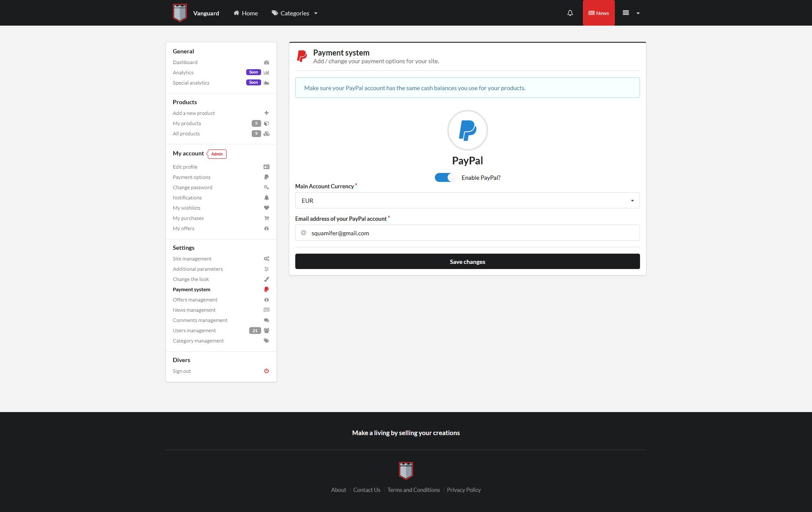The width and height of the screenshot is (812, 512).
Task: Click the PayPal icon beside Payment options
Action: pyautogui.click(x=266, y=177)
